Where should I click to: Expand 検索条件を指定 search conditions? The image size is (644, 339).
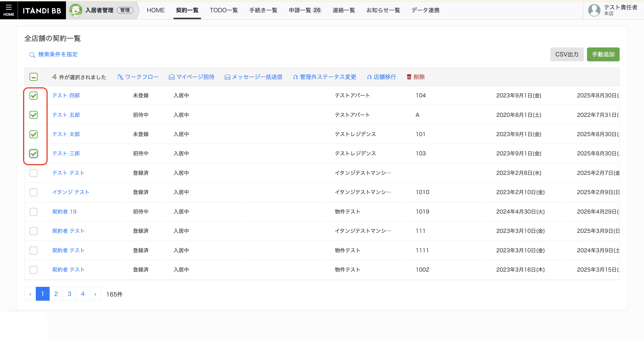58,54
